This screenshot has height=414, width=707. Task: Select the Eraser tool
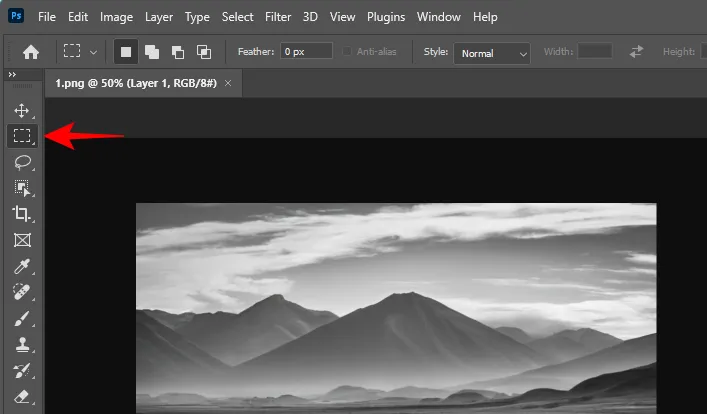click(x=22, y=397)
